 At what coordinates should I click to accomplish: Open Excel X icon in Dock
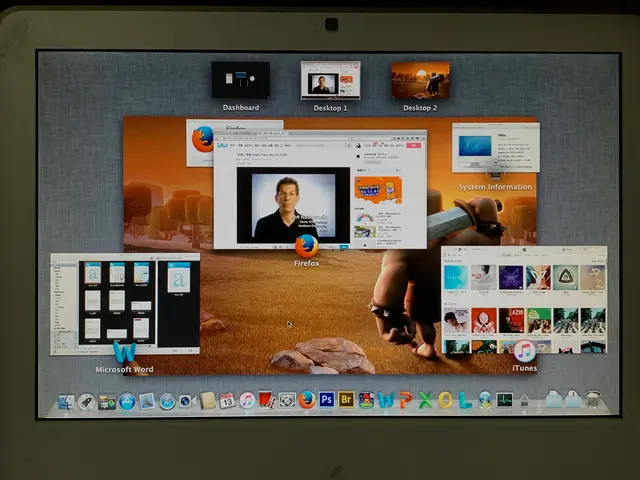point(425,400)
